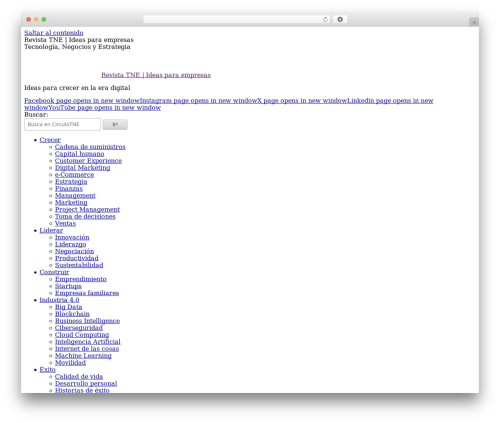The image size is (500, 423).
Task: Select the Ciberseguridad link
Action: (79, 328)
